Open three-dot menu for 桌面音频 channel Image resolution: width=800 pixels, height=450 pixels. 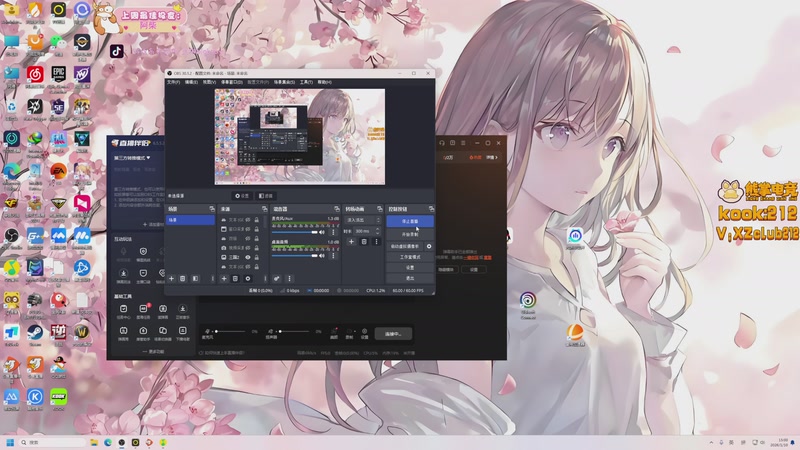tap(333, 256)
